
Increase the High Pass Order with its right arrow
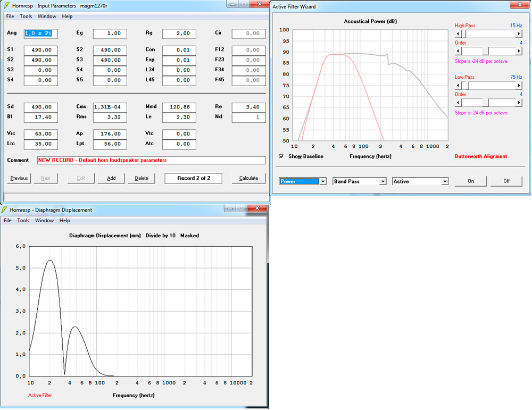(x=518, y=51)
